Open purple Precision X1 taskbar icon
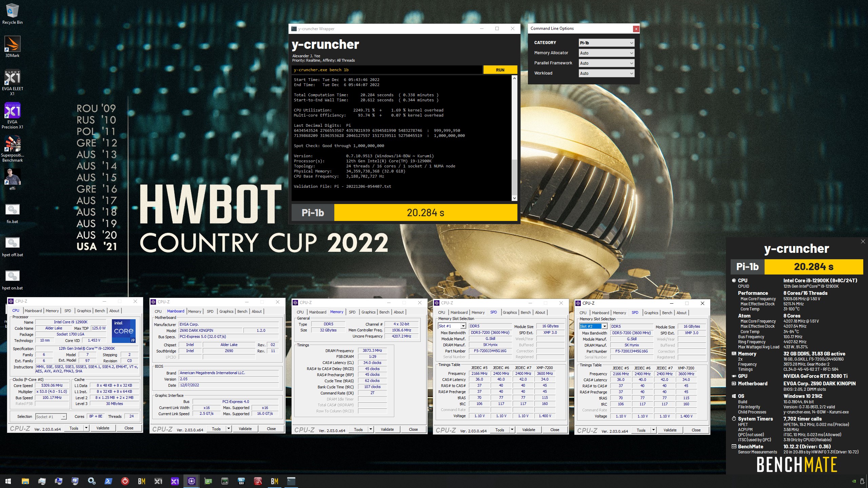This screenshot has height=488, width=868. tap(175, 481)
